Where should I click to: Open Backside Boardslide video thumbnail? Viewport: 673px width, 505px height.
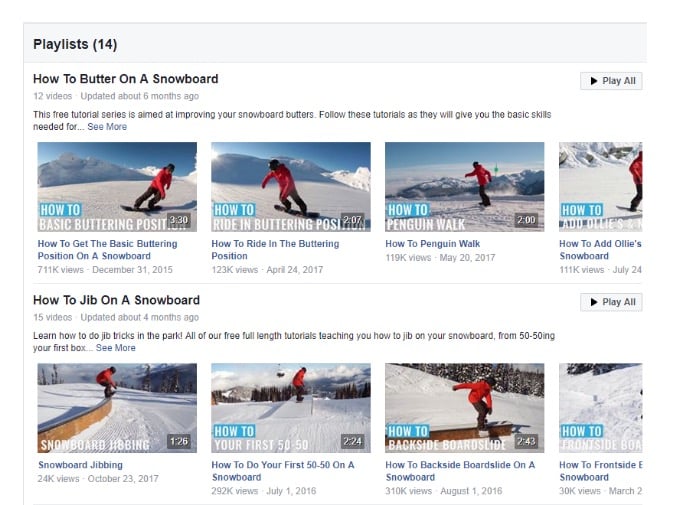(x=464, y=407)
